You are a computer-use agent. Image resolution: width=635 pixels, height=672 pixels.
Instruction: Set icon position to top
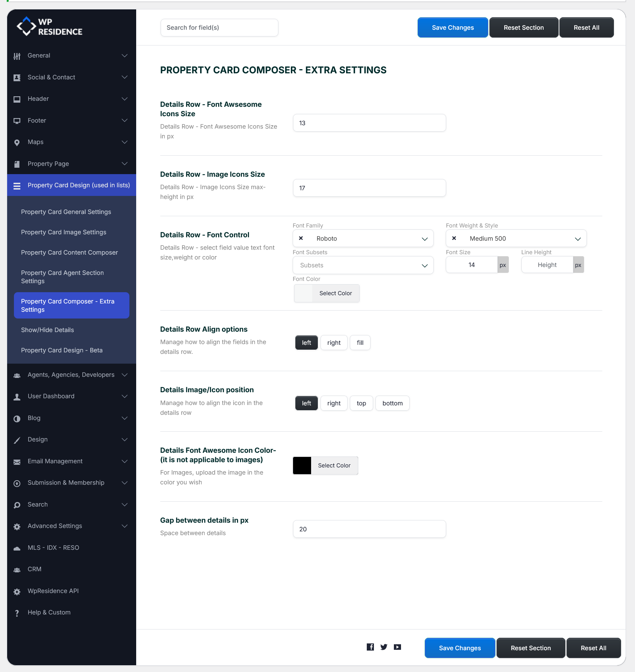pyautogui.click(x=361, y=403)
